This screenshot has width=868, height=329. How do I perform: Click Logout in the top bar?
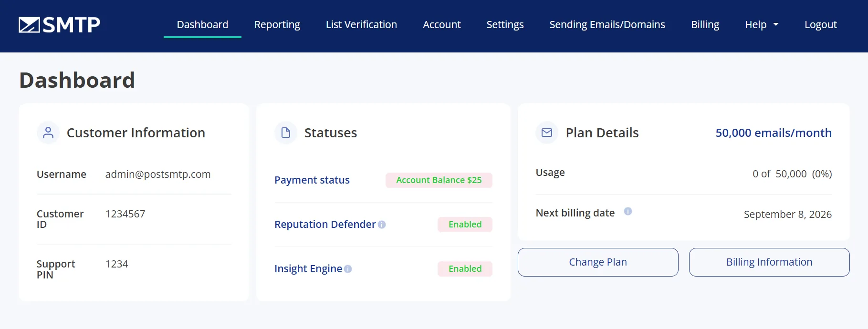820,24
